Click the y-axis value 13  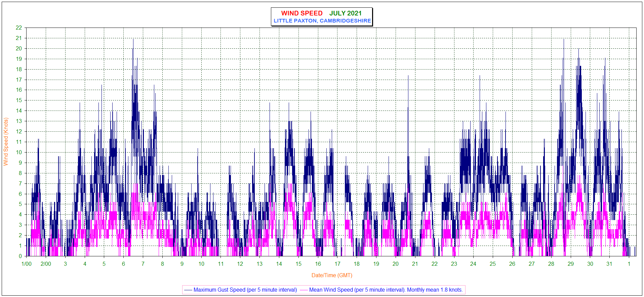pyautogui.click(x=19, y=121)
